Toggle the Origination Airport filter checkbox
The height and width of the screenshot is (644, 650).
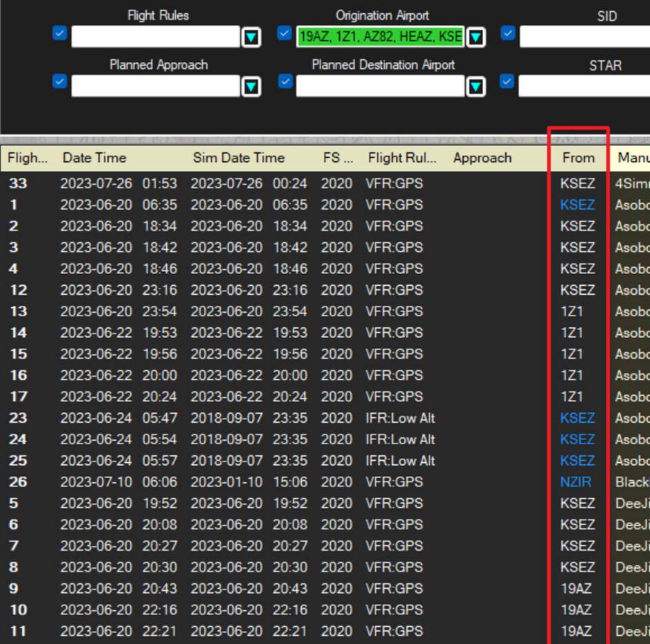(285, 33)
